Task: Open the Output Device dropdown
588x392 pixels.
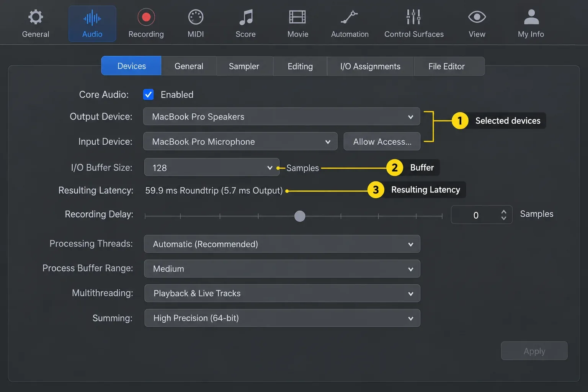Action: 282,116
